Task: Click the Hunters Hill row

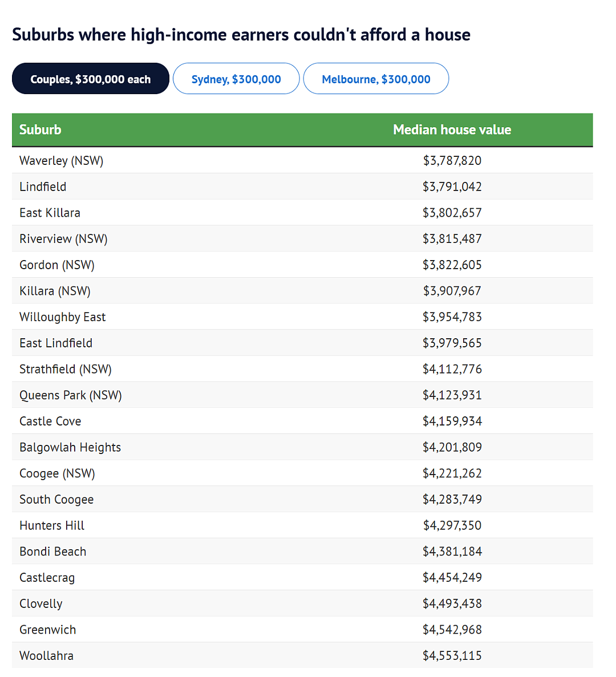Action: [x=302, y=525]
